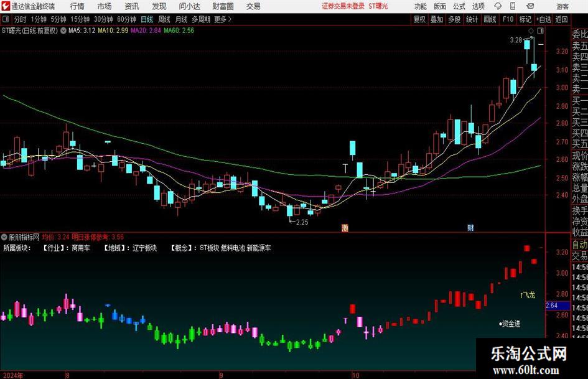588x379 pixels.
Task: Select the 周线 weekly tab
Action: (x=164, y=19)
